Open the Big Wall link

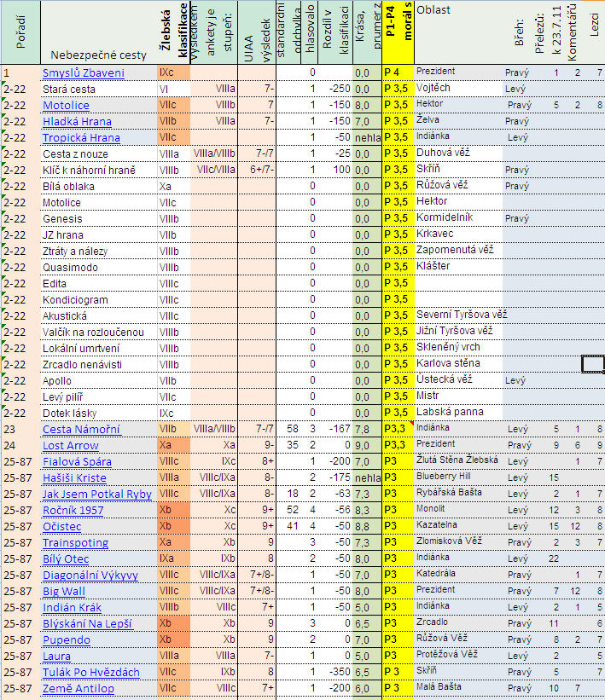64,592
